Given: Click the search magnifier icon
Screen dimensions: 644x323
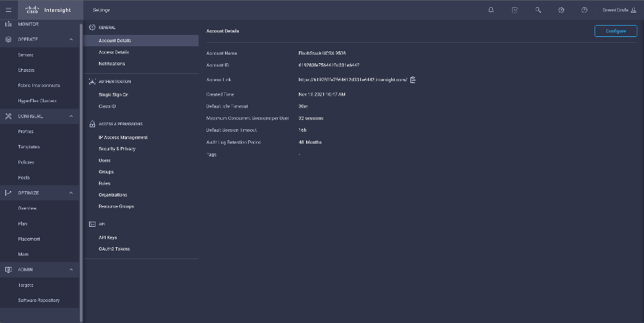Looking at the screenshot, I should point(538,10).
